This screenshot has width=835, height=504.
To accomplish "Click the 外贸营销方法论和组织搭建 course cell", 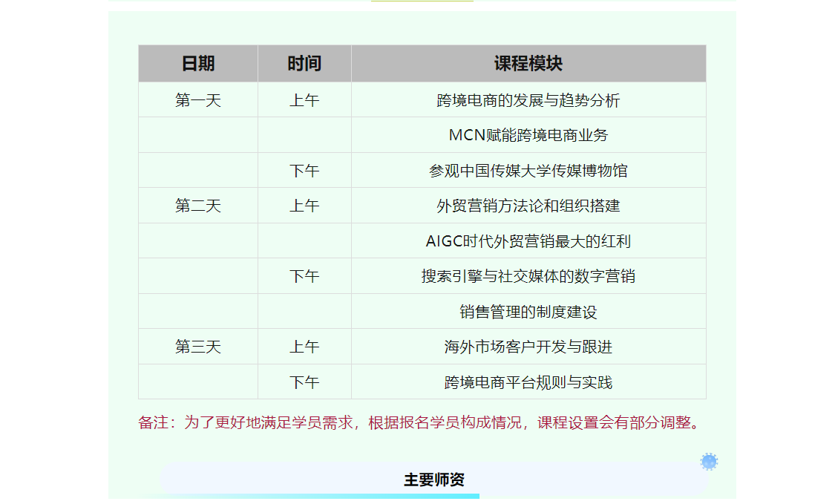I will [x=528, y=206].
